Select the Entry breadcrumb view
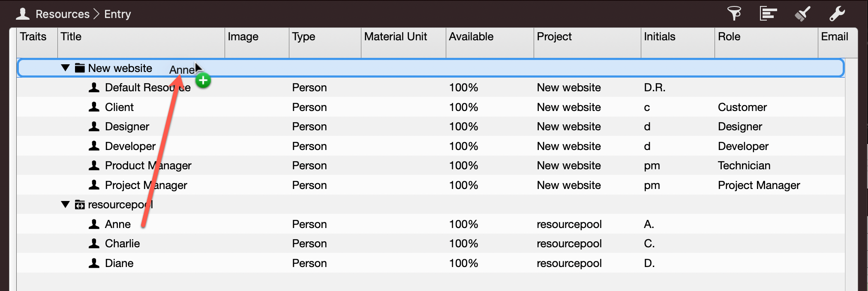Image resolution: width=868 pixels, height=291 pixels. [117, 14]
